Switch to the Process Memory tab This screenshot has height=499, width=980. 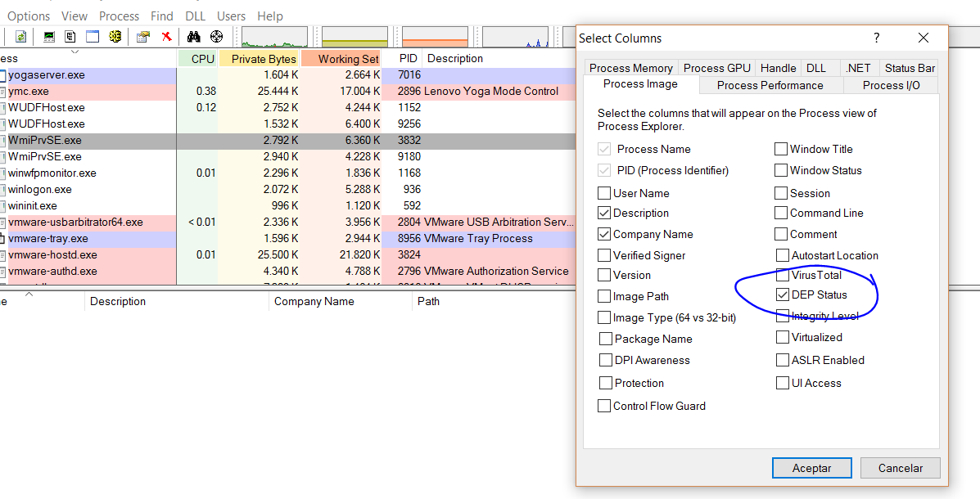pyautogui.click(x=630, y=68)
